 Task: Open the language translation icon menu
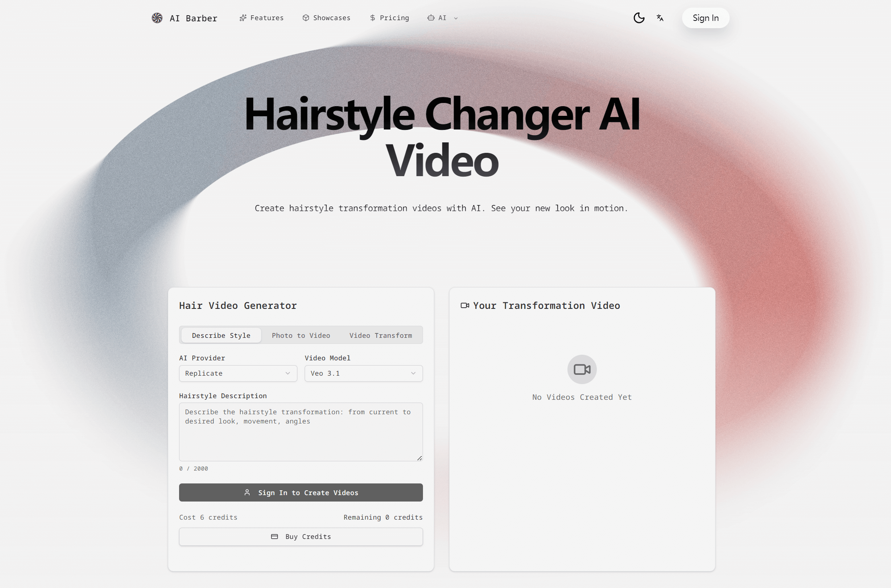660,18
